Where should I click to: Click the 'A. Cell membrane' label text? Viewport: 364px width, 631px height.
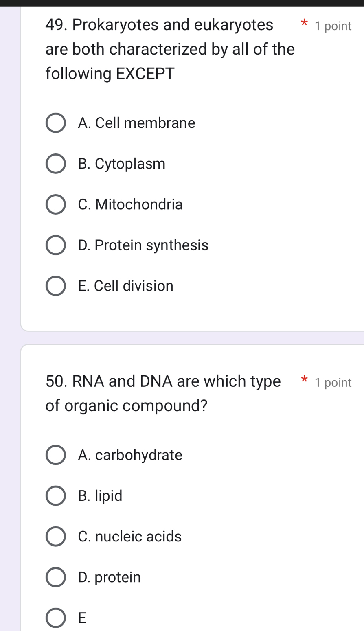[x=137, y=123]
